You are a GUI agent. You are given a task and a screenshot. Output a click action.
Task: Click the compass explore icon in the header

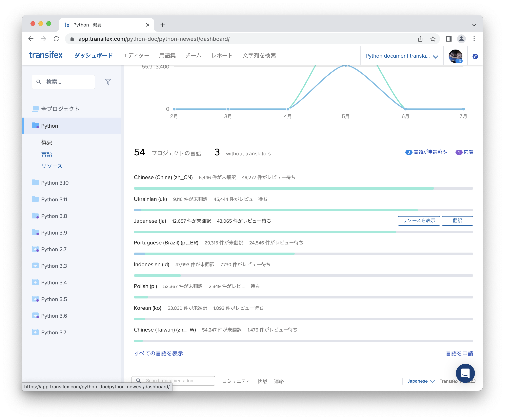point(475,56)
